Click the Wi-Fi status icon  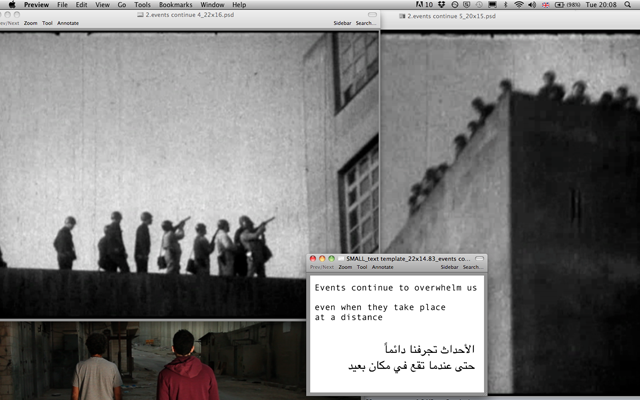518,5
